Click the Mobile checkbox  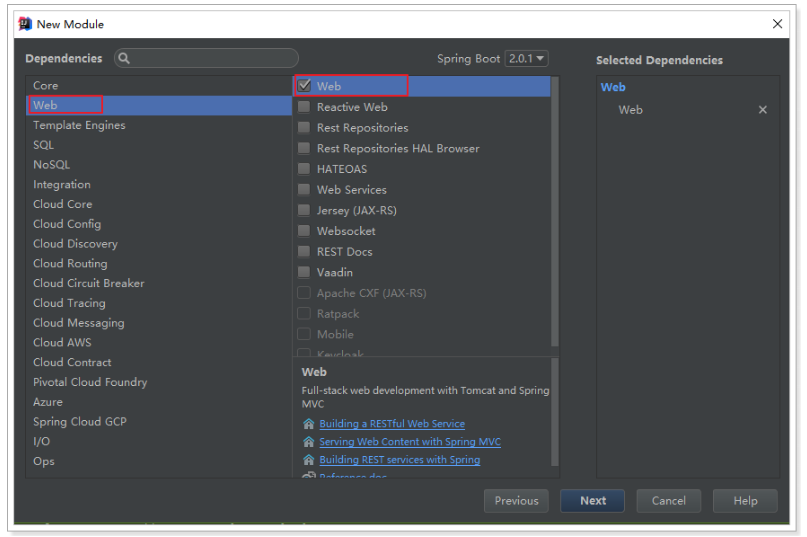click(304, 334)
